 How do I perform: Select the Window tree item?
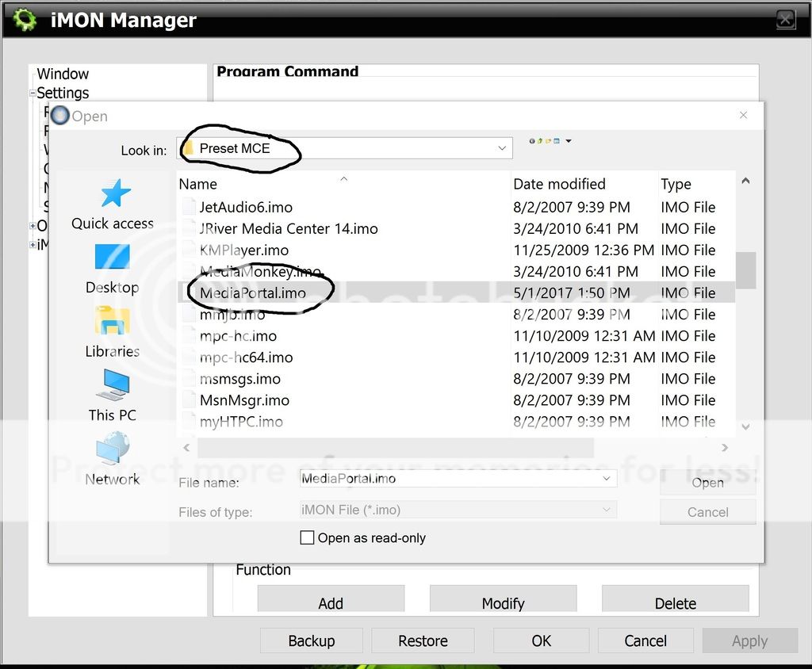pos(63,74)
